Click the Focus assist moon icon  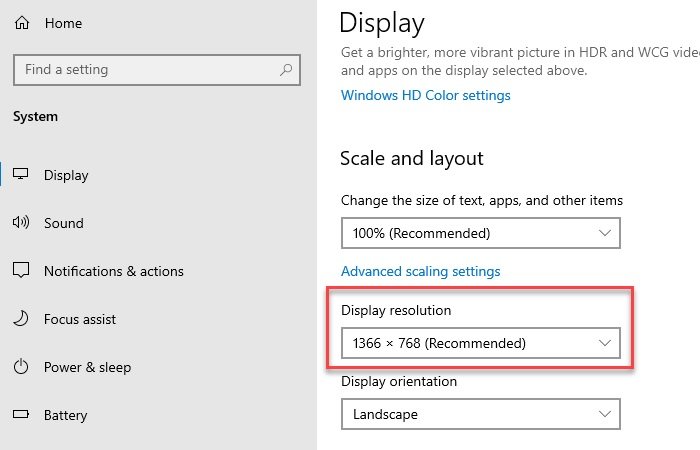[21, 319]
